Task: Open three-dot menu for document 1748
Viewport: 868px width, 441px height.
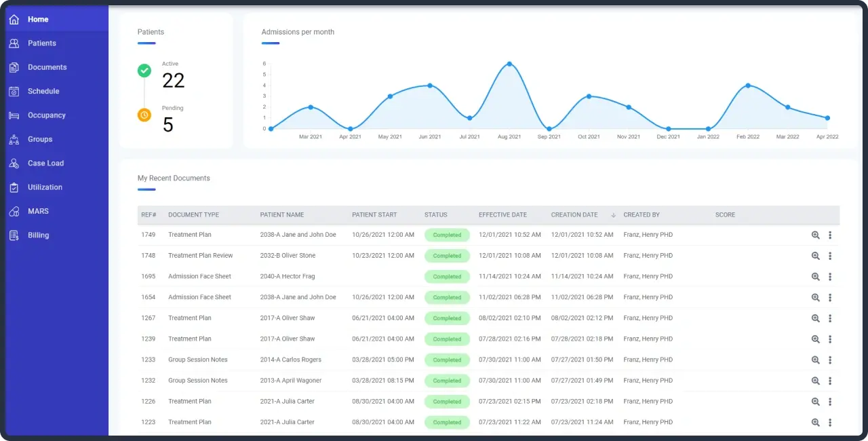Action: pyautogui.click(x=830, y=256)
